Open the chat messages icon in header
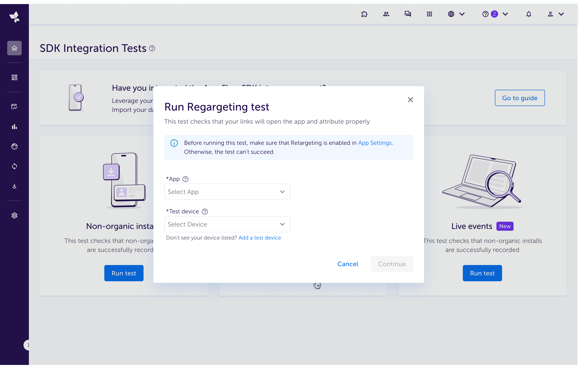582x392 pixels. click(407, 14)
